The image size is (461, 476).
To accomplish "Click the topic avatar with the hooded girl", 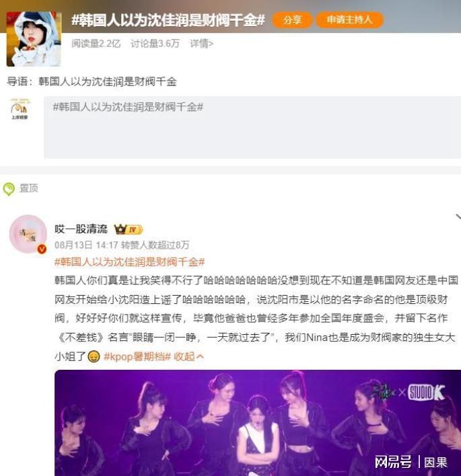I will point(34,39).
